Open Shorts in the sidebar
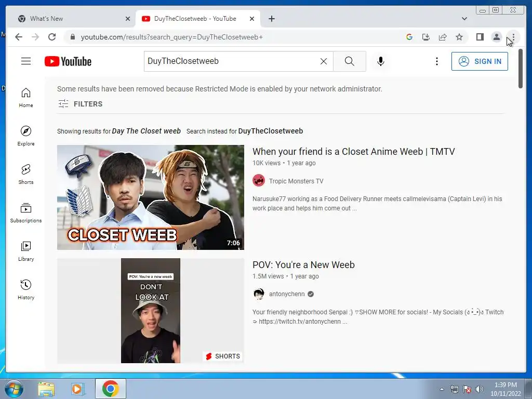Image resolution: width=532 pixels, height=399 pixels. [x=26, y=175]
